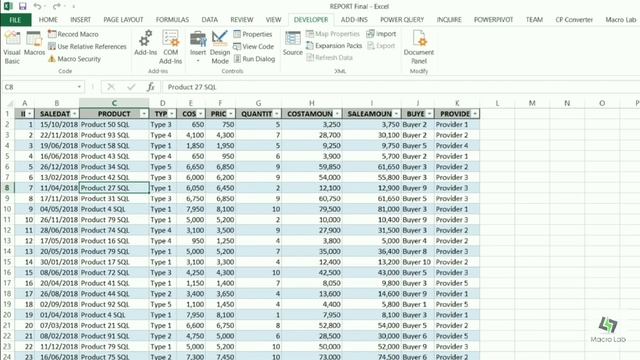Screen dimensions: 640x360
Task: Select cell with value 79,500
Action: (x=311, y=209)
